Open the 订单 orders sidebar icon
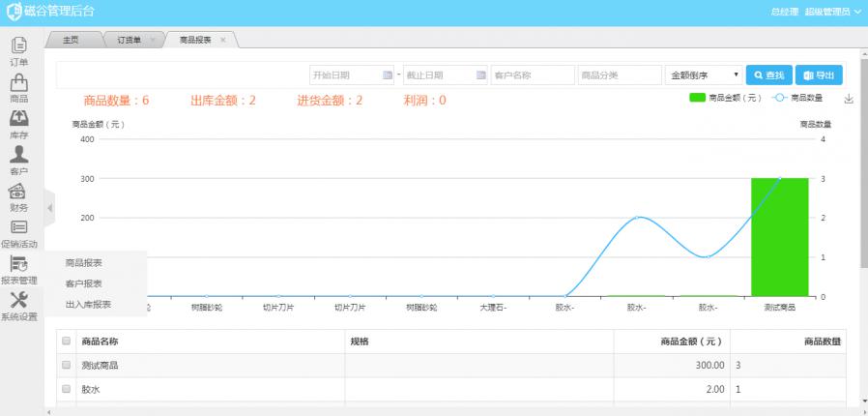 pyautogui.click(x=19, y=45)
